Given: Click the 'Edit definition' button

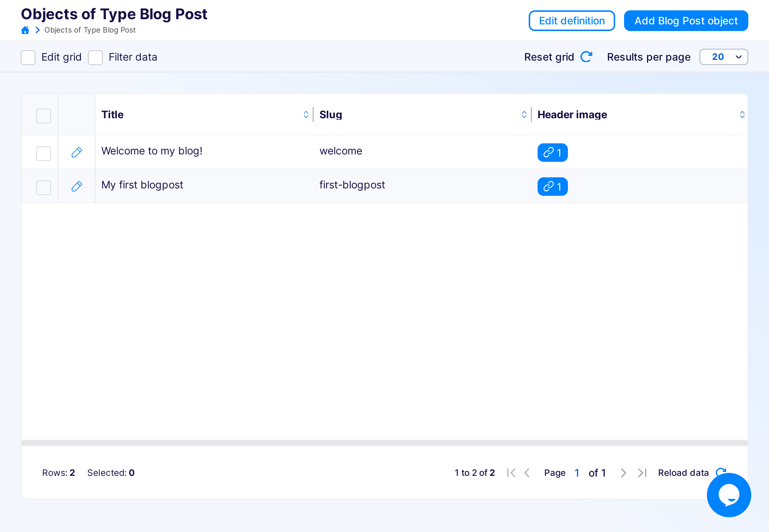Looking at the screenshot, I should [572, 20].
